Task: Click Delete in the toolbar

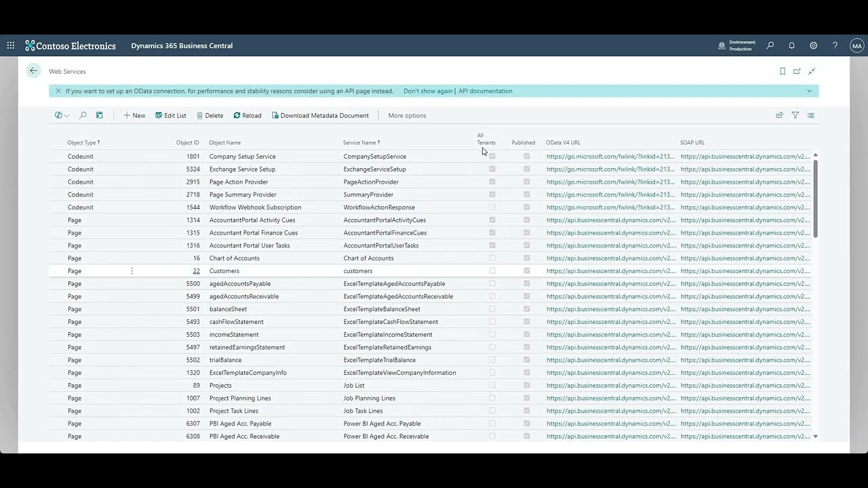Action: coord(210,115)
